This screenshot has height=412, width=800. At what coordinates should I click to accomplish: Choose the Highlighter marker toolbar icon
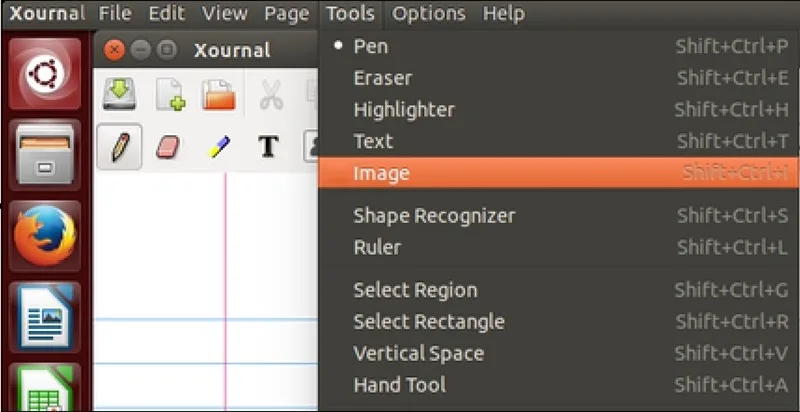click(220, 147)
